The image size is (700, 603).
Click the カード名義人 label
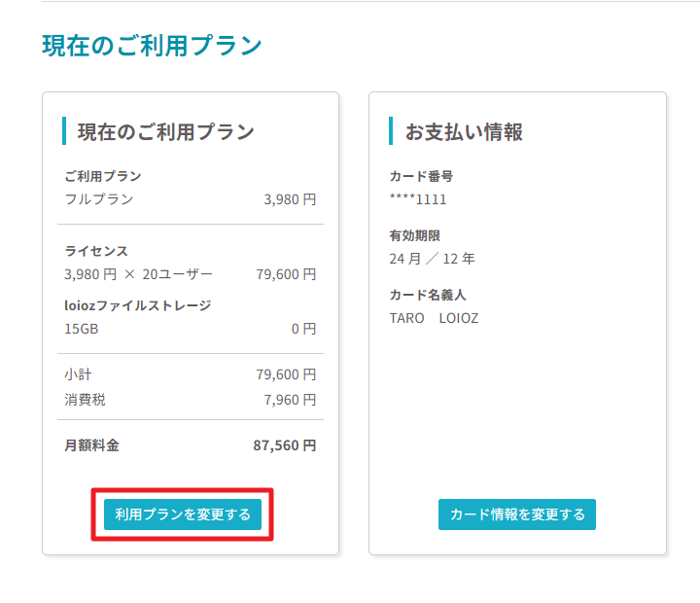[422, 295]
